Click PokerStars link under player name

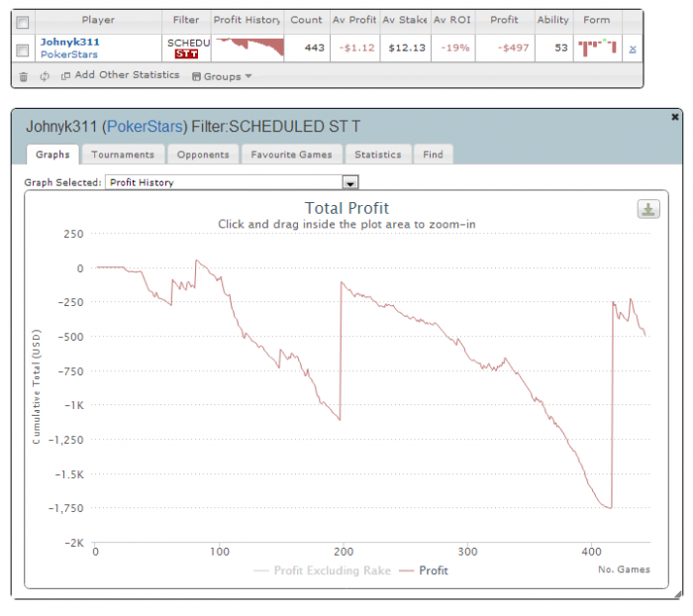pyautogui.click(x=69, y=54)
